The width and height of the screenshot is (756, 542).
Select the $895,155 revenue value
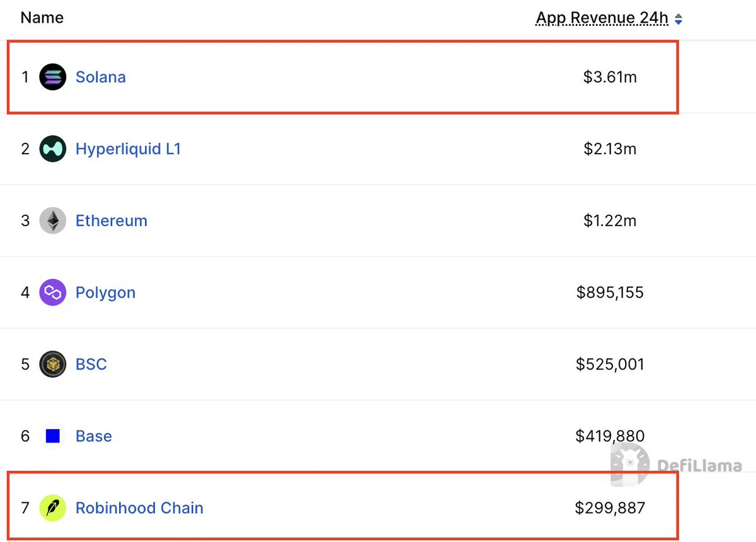coord(610,293)
